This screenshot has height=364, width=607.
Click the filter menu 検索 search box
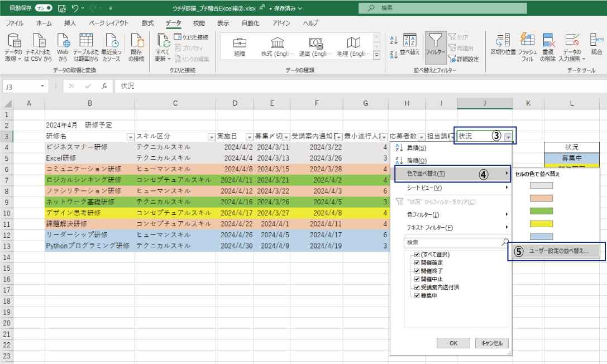tap(452, 242)
